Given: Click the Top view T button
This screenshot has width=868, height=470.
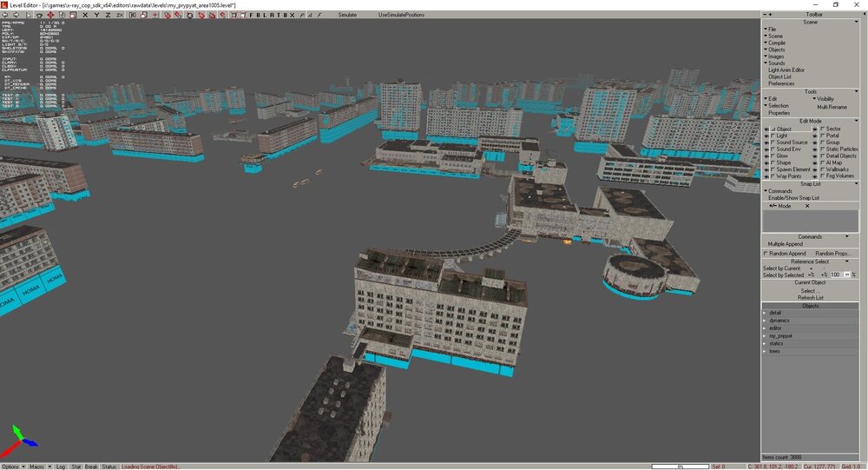Looking at the screenshot, I should click(278, 15).
